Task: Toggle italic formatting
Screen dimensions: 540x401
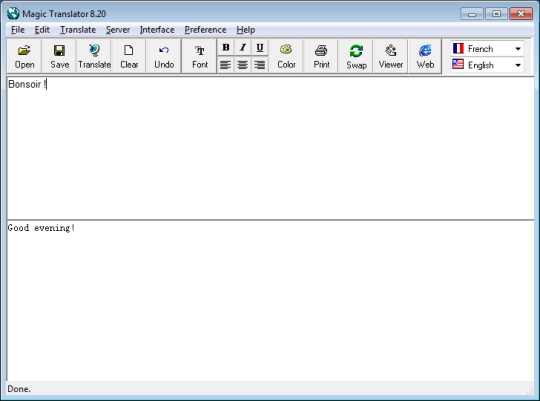Action: pyautogui.click(x=243, y=47)
